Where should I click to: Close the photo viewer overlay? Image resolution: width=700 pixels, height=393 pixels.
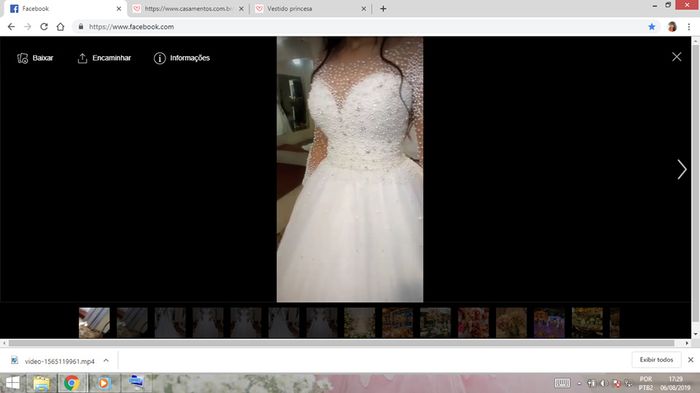tap(676, 57)
